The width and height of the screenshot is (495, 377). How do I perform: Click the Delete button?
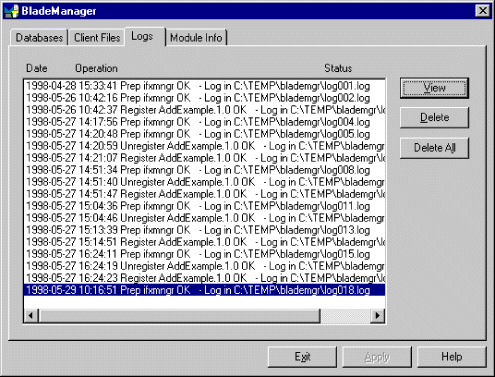pyautogui.click(x=434, y=118)
